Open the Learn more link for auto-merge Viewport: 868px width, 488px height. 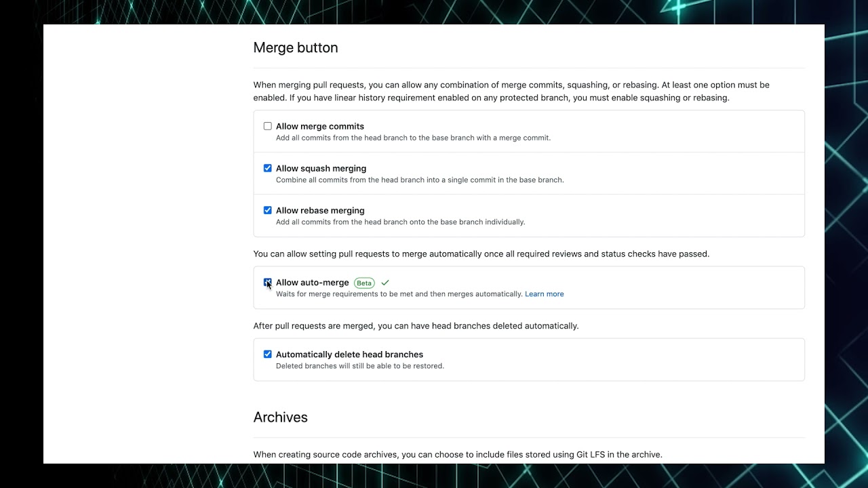[x=544, y=294]
